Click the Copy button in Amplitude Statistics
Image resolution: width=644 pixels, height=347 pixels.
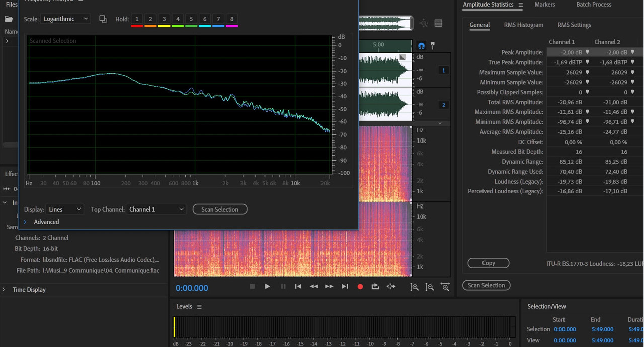(x=488, y=263)
